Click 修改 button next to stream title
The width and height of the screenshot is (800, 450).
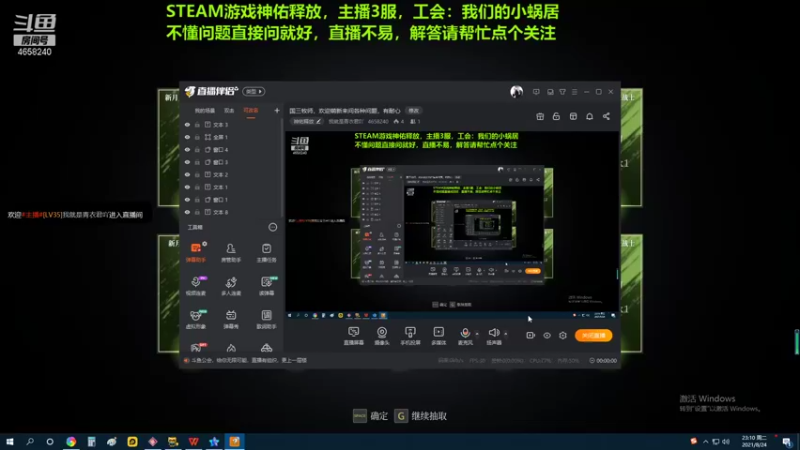(x=413, y=111)
